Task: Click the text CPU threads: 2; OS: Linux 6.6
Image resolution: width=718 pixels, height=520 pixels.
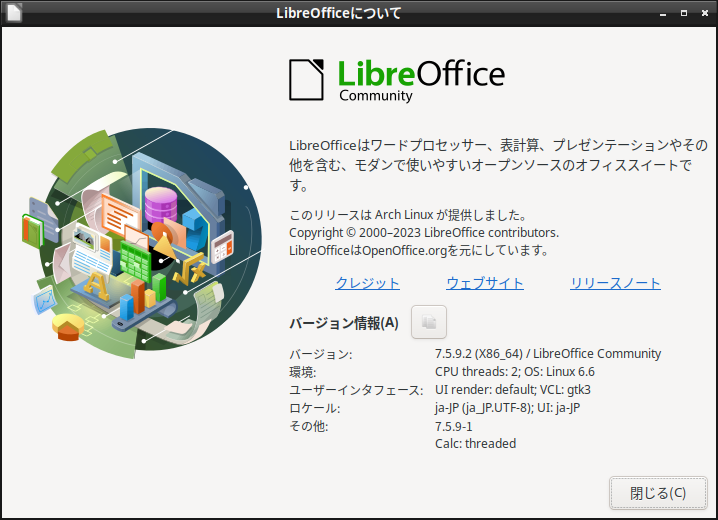Action: [515, 372]
